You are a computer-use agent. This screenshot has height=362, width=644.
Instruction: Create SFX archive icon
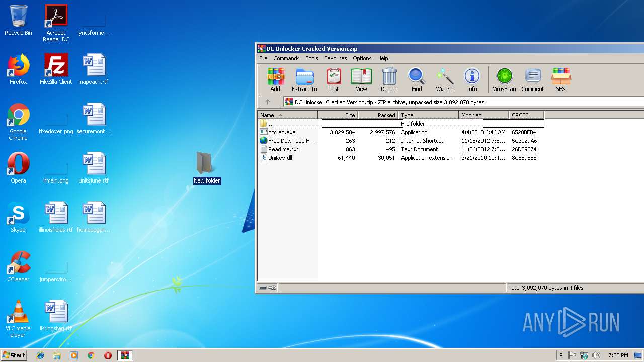click(560, 79)
